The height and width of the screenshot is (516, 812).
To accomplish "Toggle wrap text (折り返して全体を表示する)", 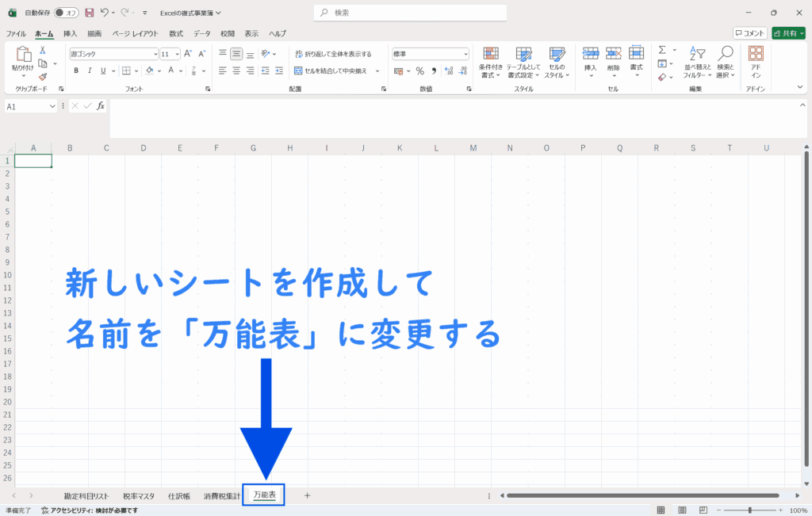I will pyautogui.click(x=332, y=54).
